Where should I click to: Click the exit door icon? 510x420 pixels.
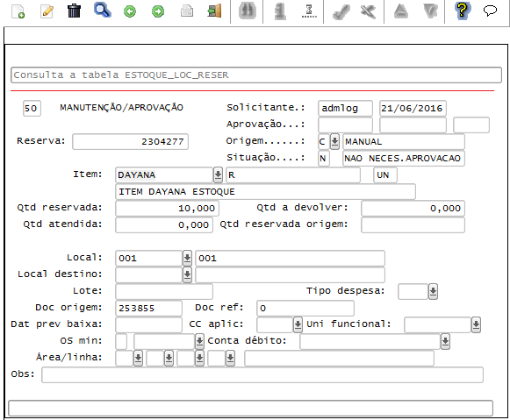click(x=215, y=11)
